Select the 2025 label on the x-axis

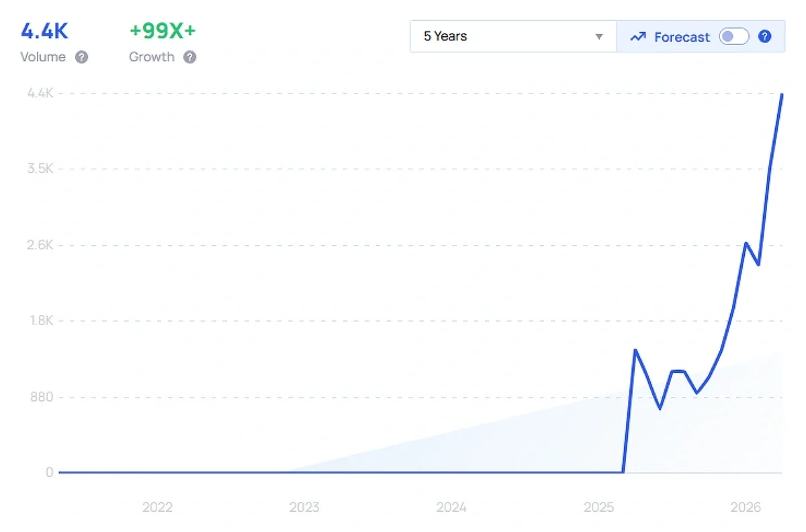pyautogui.click(x=598, y=507)
